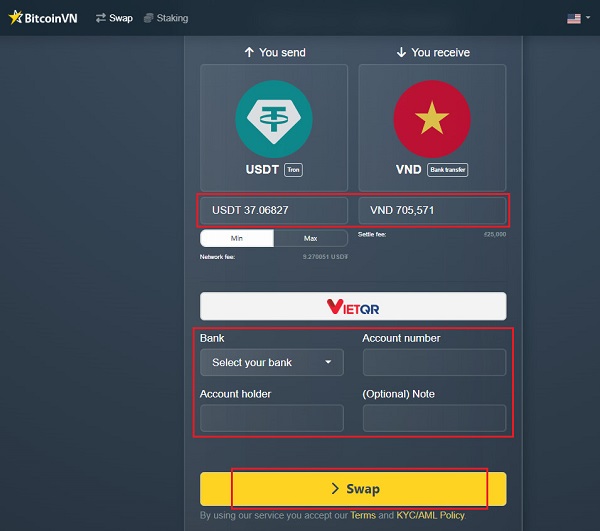Click the Vietnam flag VND icon
The height and width of the screenshot is (531, 600).
tap(431, 118)
